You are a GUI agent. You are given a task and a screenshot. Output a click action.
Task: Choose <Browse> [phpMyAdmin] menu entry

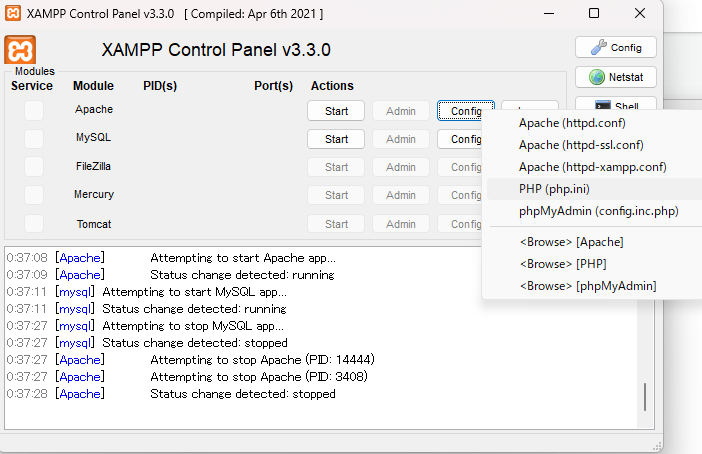(x=594, y=286)
